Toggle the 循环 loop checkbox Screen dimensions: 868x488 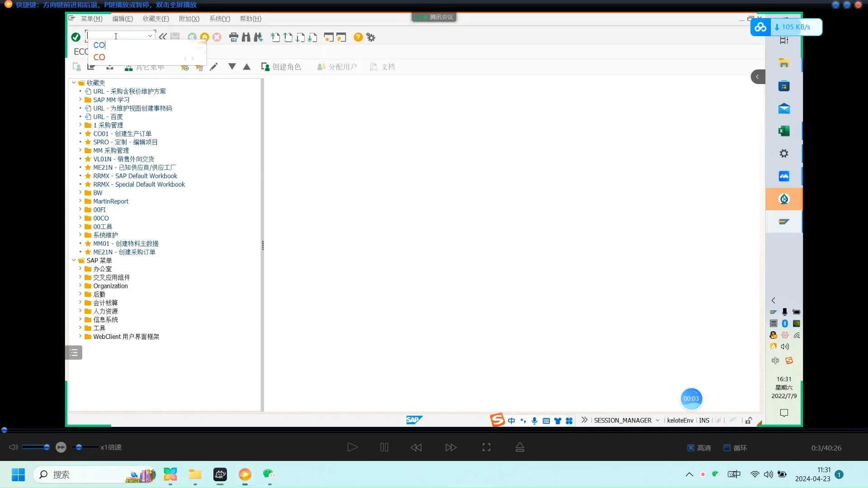(x=727, y=448)
